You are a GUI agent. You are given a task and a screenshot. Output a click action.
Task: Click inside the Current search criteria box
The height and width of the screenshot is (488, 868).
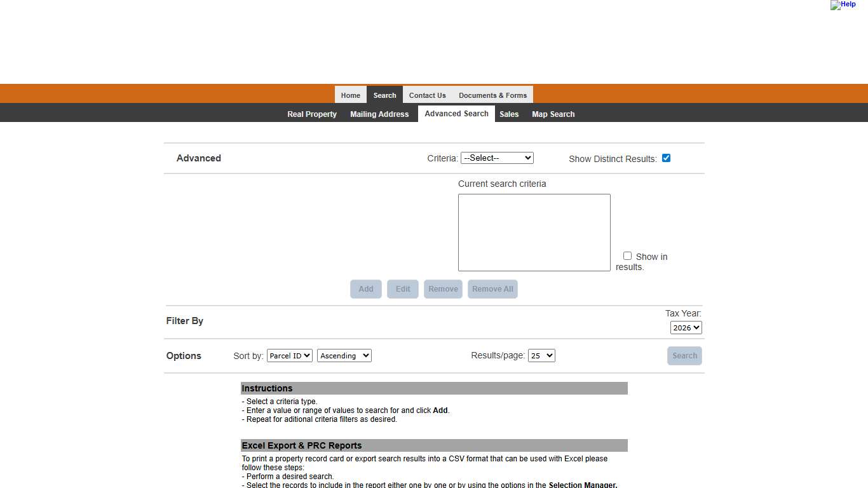click(534, 232)
